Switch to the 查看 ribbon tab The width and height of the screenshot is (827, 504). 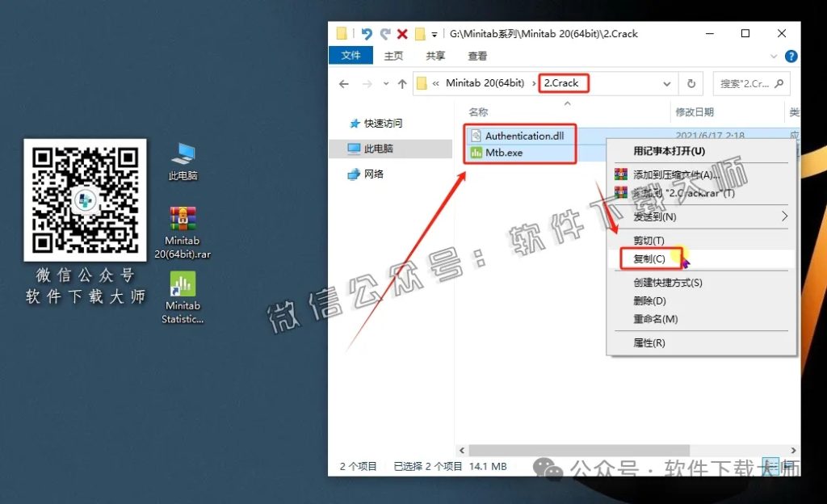pyautogui.click(x=476, y=56)
